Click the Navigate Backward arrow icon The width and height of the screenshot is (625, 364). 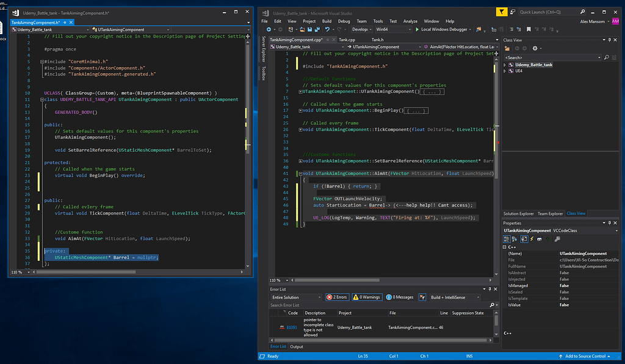click(x=270, y=29)
